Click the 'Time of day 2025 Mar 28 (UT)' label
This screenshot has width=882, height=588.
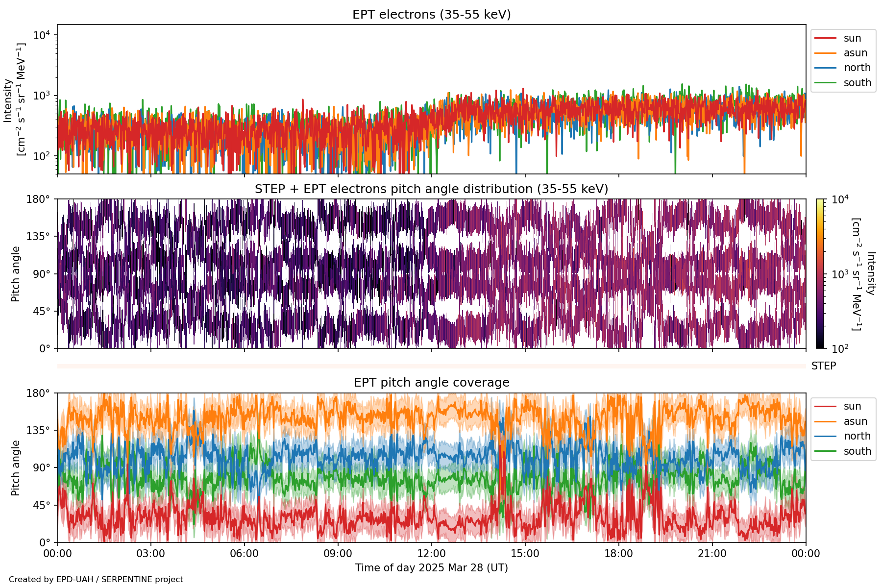coord(431,568)
